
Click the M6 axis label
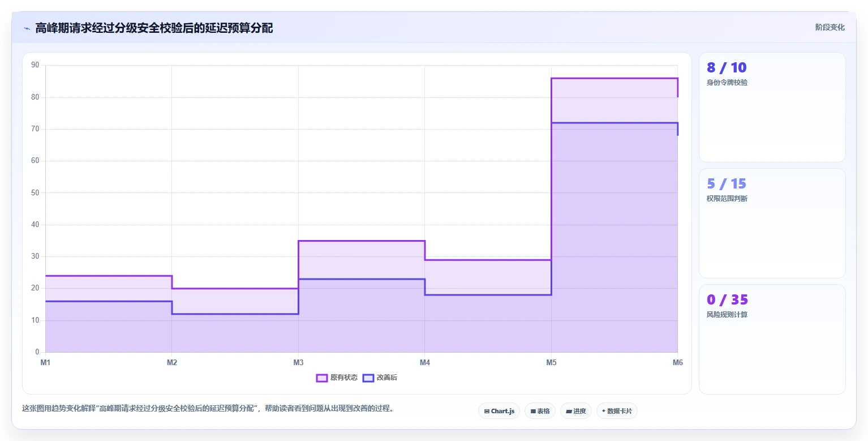pos(677,362)
